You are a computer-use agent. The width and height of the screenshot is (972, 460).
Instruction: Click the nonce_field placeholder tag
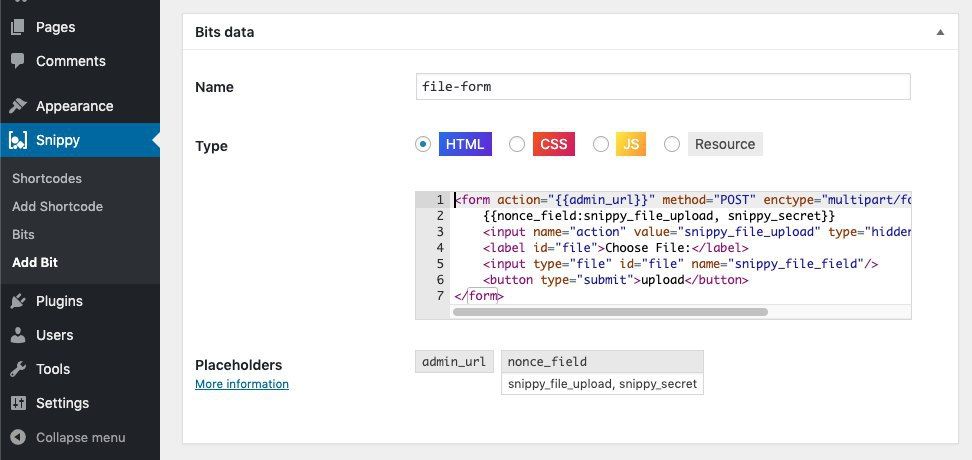click(603, 361)
